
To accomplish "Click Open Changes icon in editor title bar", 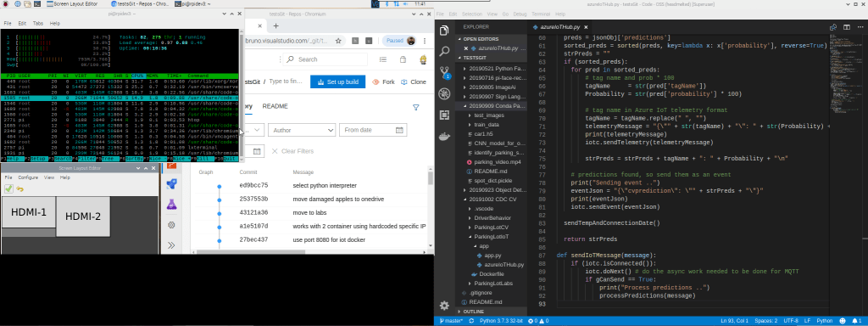I will pyautogui.click(x=833, y=26).
